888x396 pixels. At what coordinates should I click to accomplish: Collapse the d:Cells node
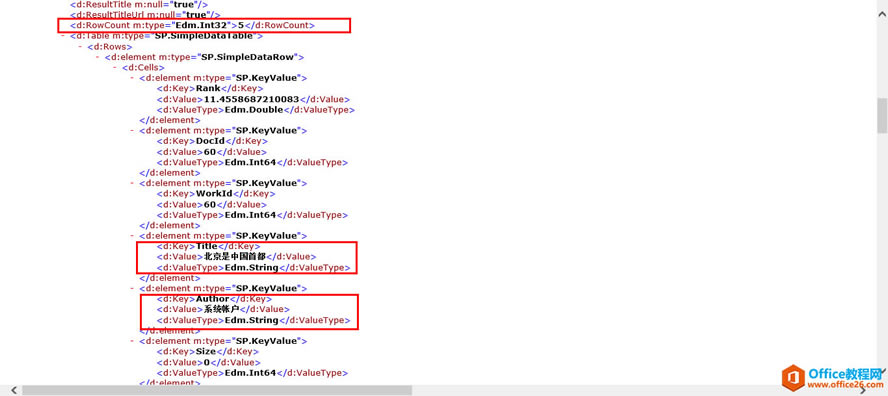115,68
